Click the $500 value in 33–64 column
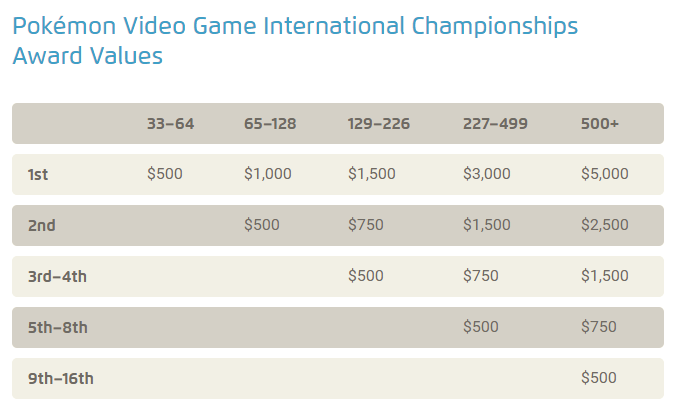Image resolution: width=678 pixels, height=411 pixels. (x=164, y=174)
